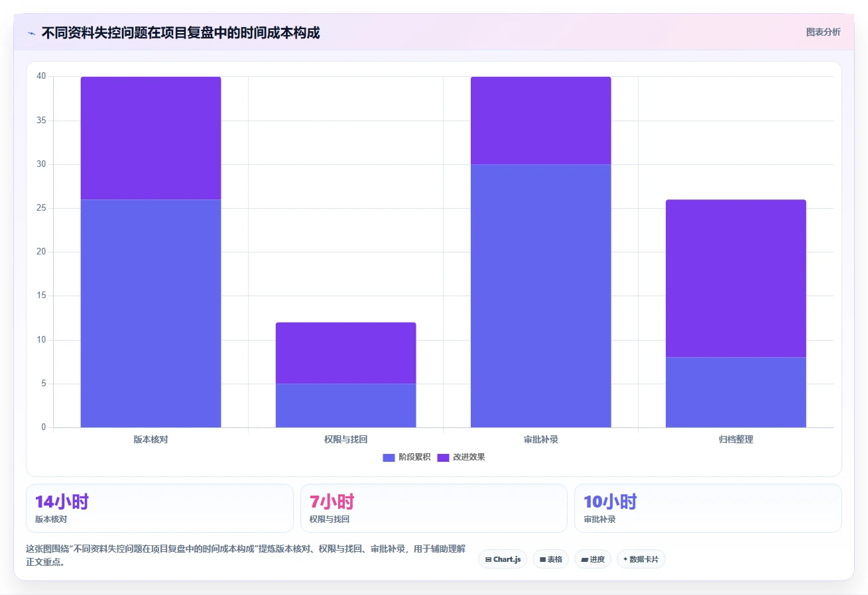The image size is (868, 595).
Task: Click the purple bar segment for 归档整理
Action: pyautogui.click(x=735, y=278)
